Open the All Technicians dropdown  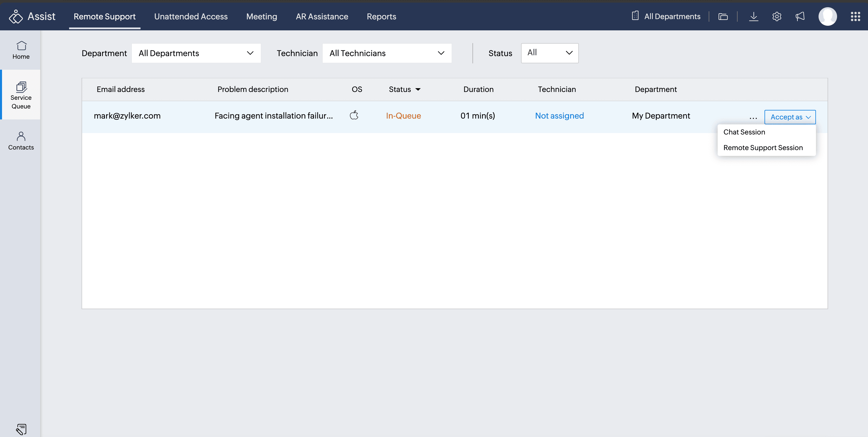[387, 53]
